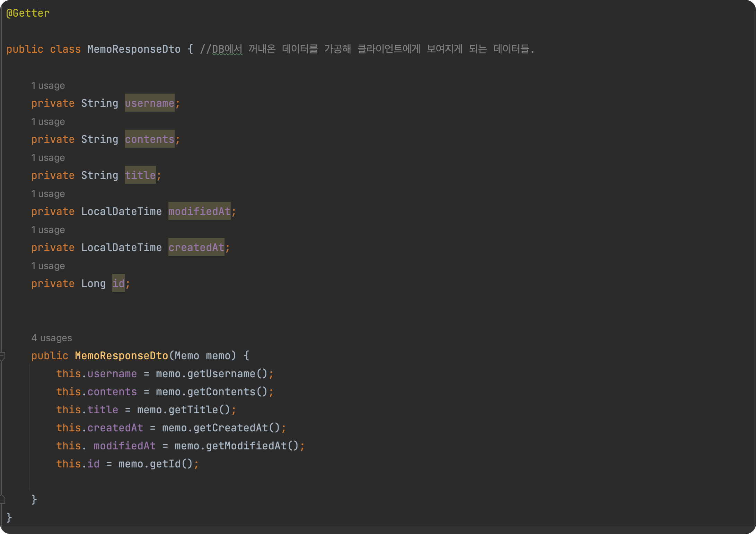This screenshot has height=534, width=756.
Task: Click the highlighted createdAt field declaration
Action: coord(196,248)
